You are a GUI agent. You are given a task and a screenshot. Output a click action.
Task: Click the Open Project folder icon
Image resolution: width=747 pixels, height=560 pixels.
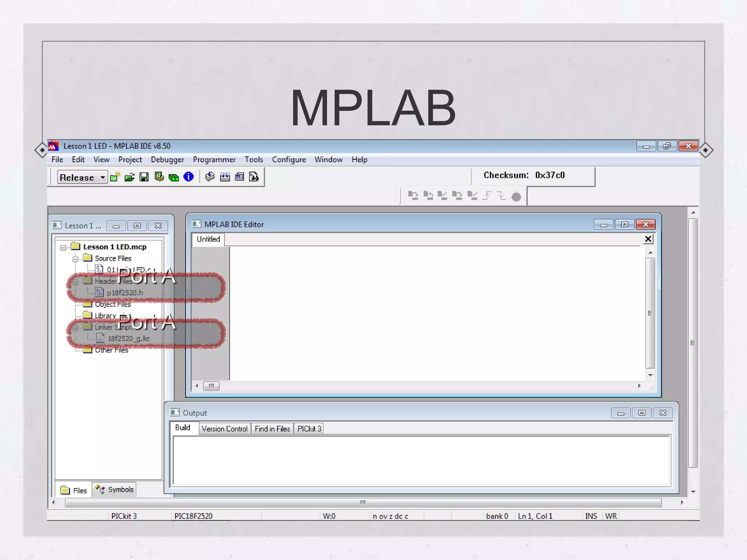(129, 177)
